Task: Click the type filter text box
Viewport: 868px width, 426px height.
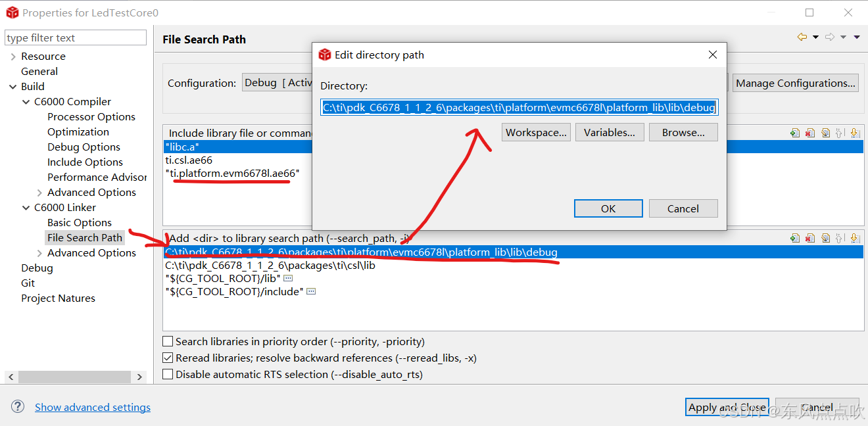Action: coord(76,37)
